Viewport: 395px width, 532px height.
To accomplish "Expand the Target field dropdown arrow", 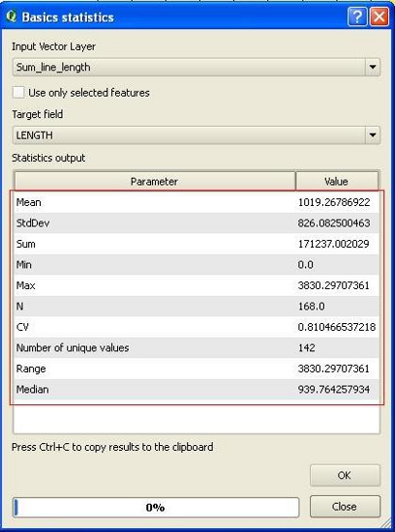I will click(x=373, y=135).
